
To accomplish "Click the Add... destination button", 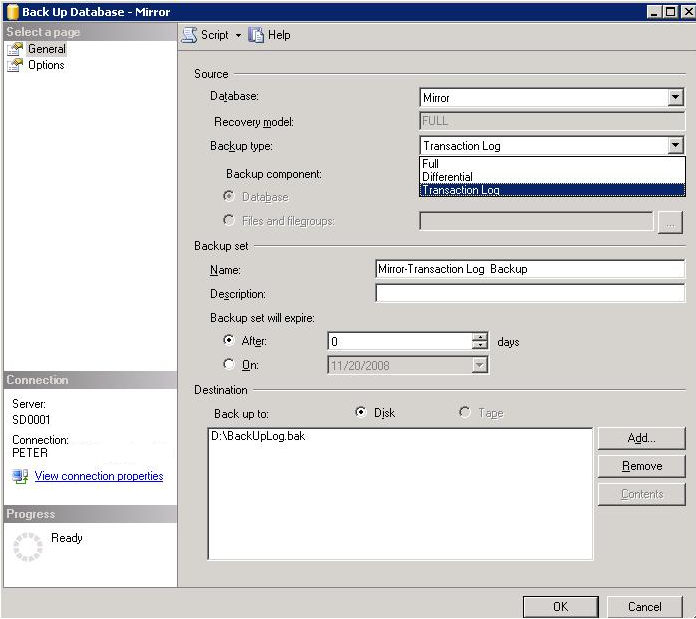I will point(641,438).
